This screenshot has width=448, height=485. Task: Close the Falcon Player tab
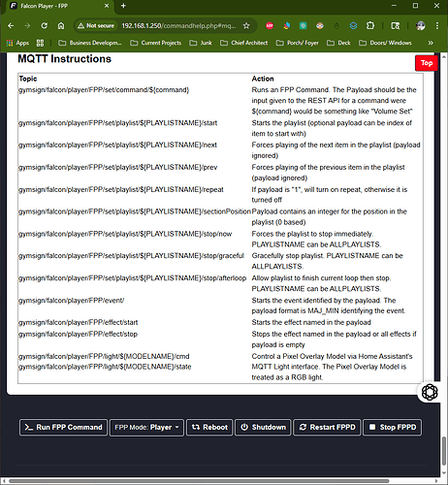pyautogui.click(x=107, y=6)
